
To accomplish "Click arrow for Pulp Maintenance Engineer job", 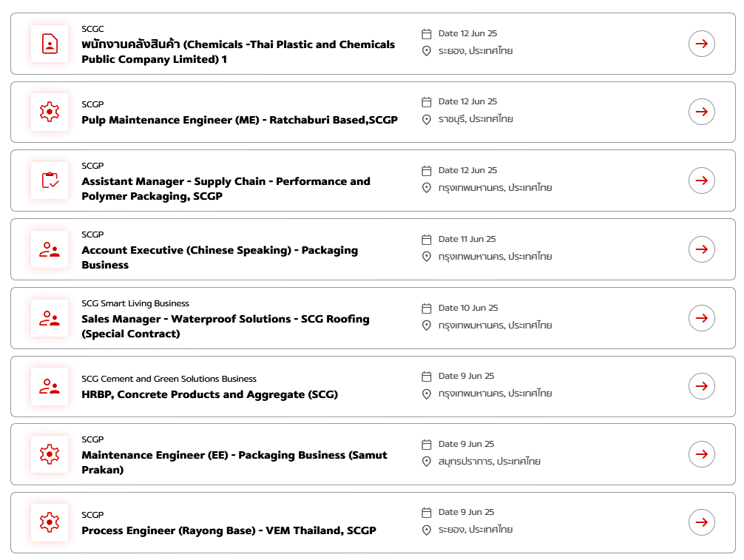I will coord(701,112).
